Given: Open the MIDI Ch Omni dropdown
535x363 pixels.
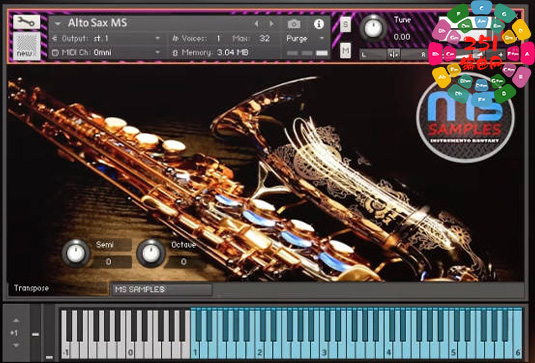Looking at the screenshot, I should (106, 53).
